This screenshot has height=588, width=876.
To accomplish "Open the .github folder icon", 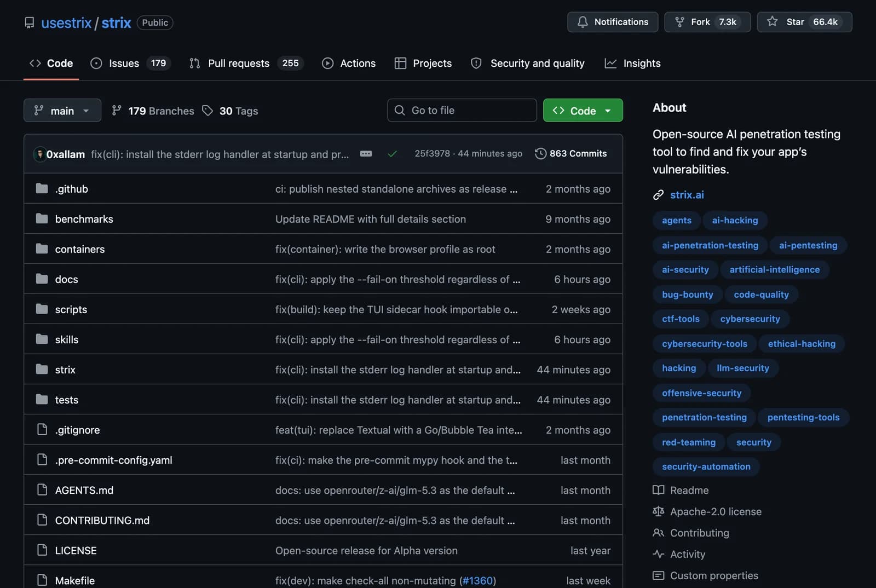I will pyautogui.click(x=42, y=188).
